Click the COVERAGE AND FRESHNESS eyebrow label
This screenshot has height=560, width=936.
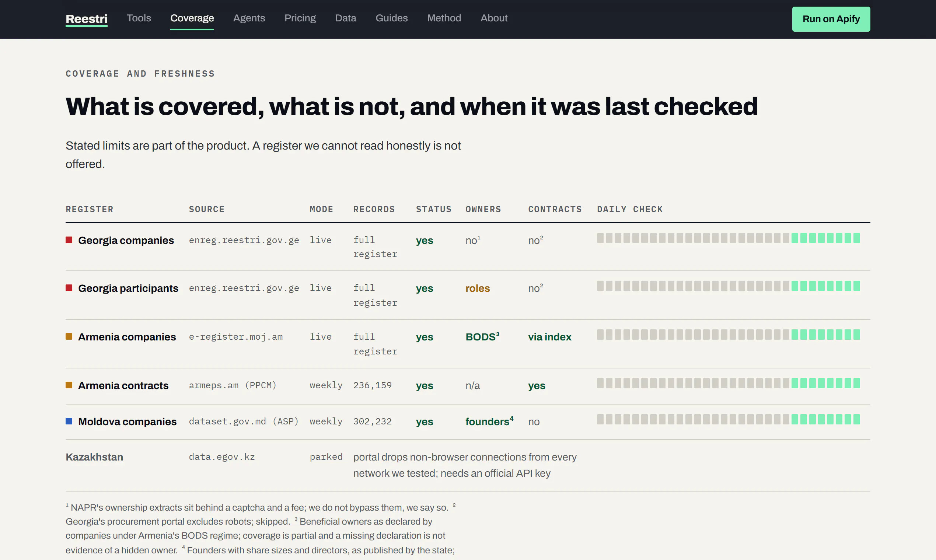click(140, 74)
